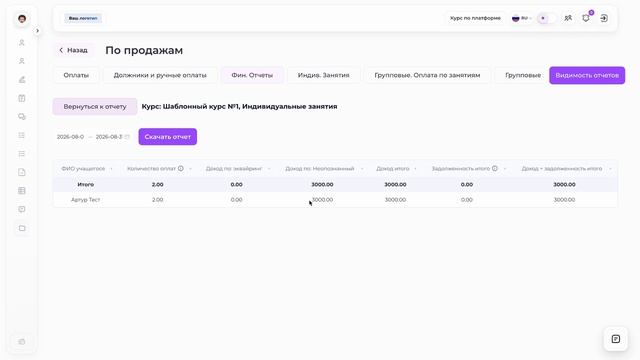Sort by the Доход итого column arrow

415,169
